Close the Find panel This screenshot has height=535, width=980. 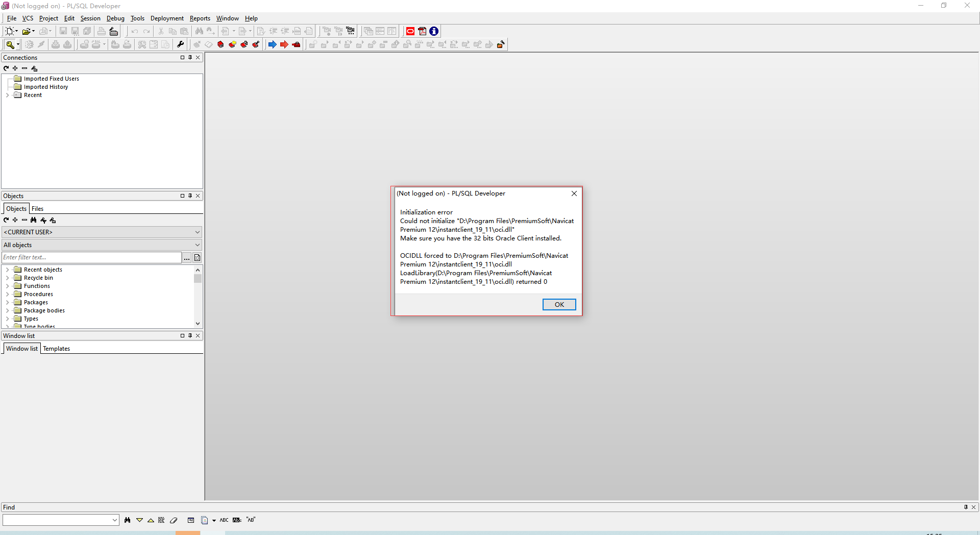[x=974, y=507]
